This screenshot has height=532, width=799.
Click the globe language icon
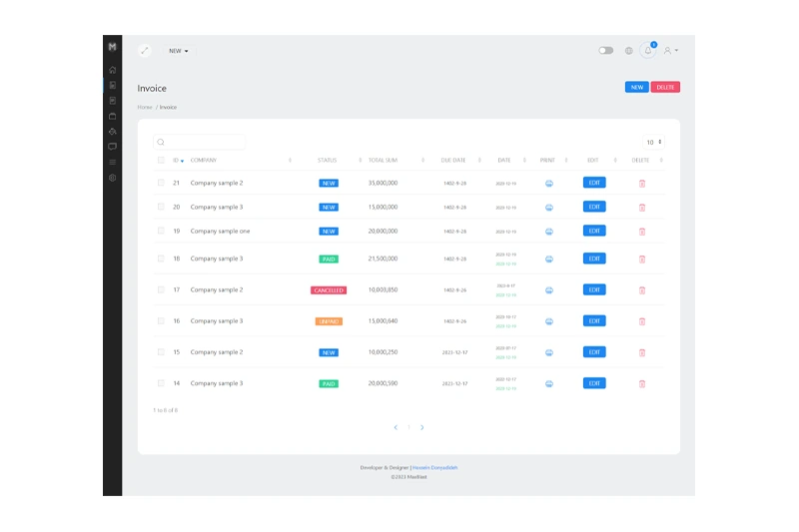[628, 50]
